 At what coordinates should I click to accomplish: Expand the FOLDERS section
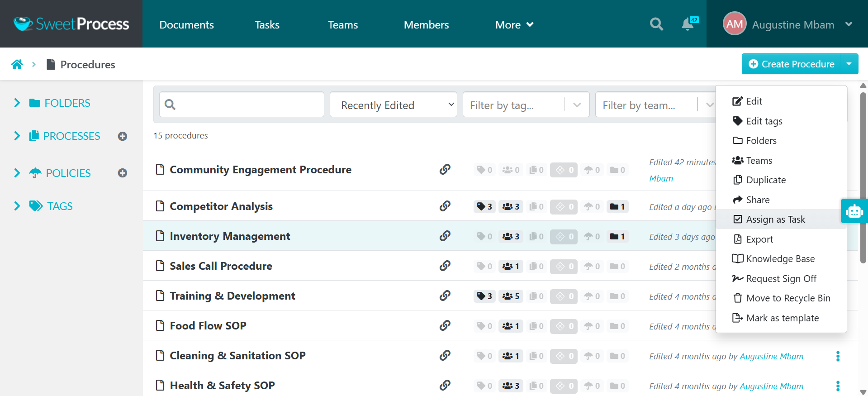[17, 103]
